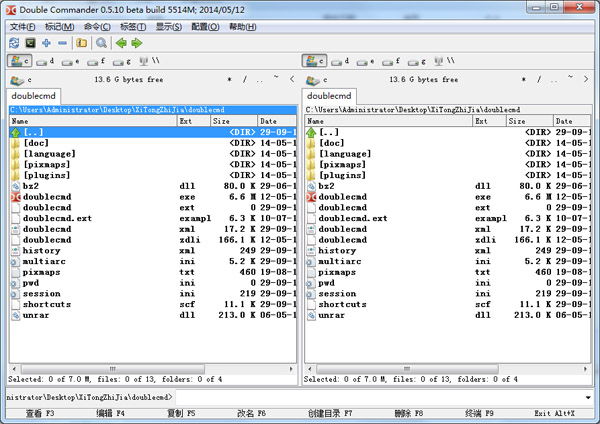
Task: Select doublecmd exe icon in left panel
Action: coord(15,197)
